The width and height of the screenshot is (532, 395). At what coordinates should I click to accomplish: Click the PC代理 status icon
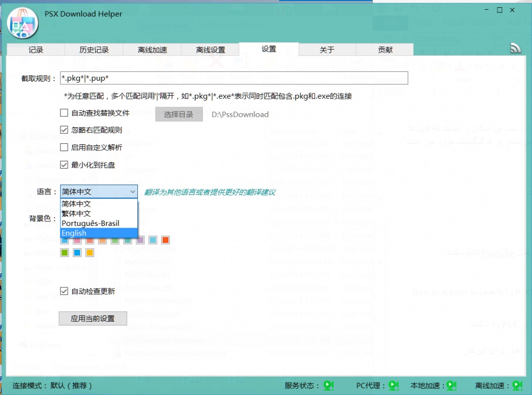393,386
